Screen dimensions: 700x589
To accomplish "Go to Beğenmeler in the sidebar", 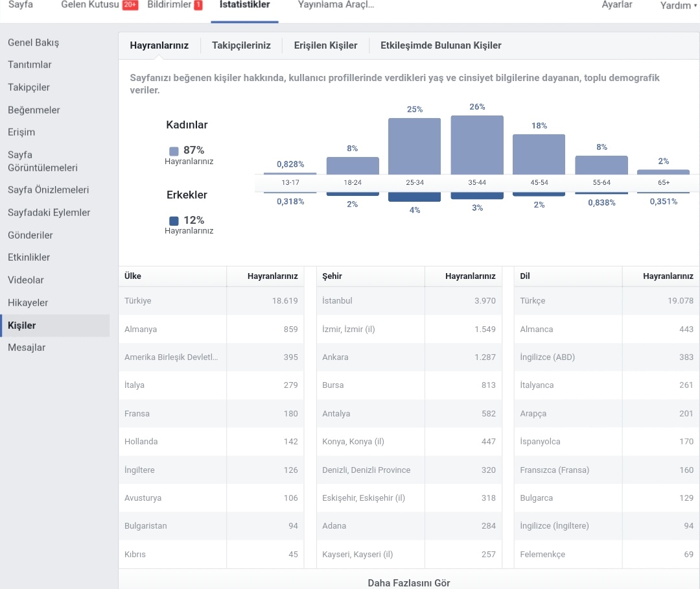I will click(34, 110).
